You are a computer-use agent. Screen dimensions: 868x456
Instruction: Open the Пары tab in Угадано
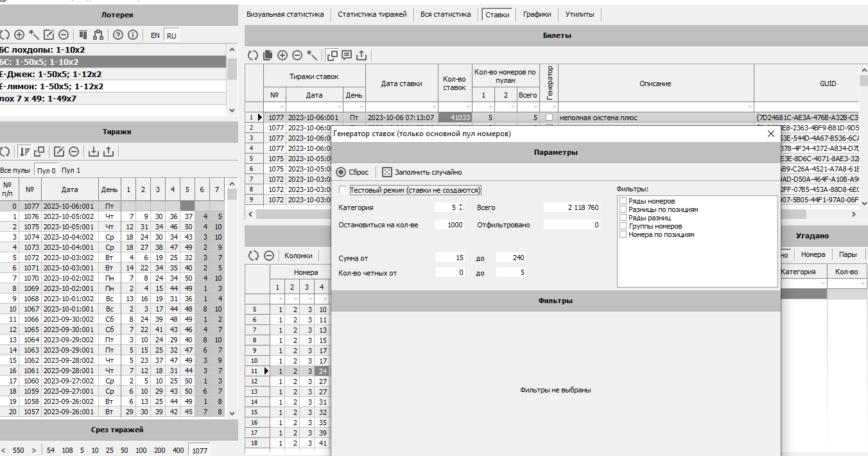848,254
